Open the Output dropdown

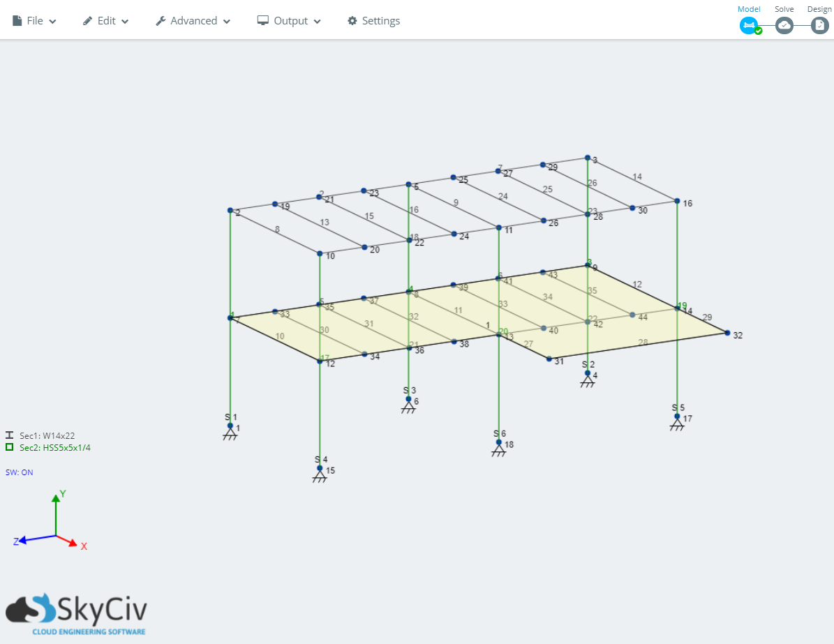[x=289, y=20]
